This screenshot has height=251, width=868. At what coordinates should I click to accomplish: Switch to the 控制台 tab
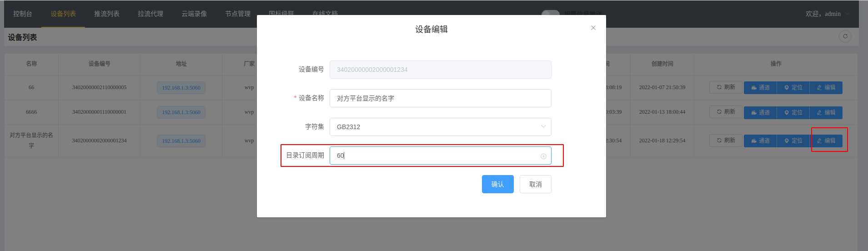23,14
